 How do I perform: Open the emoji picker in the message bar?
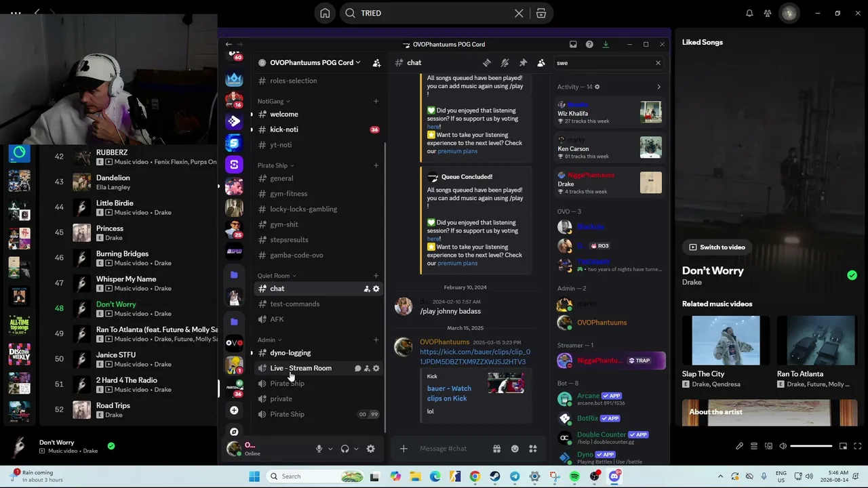(515, 449)
